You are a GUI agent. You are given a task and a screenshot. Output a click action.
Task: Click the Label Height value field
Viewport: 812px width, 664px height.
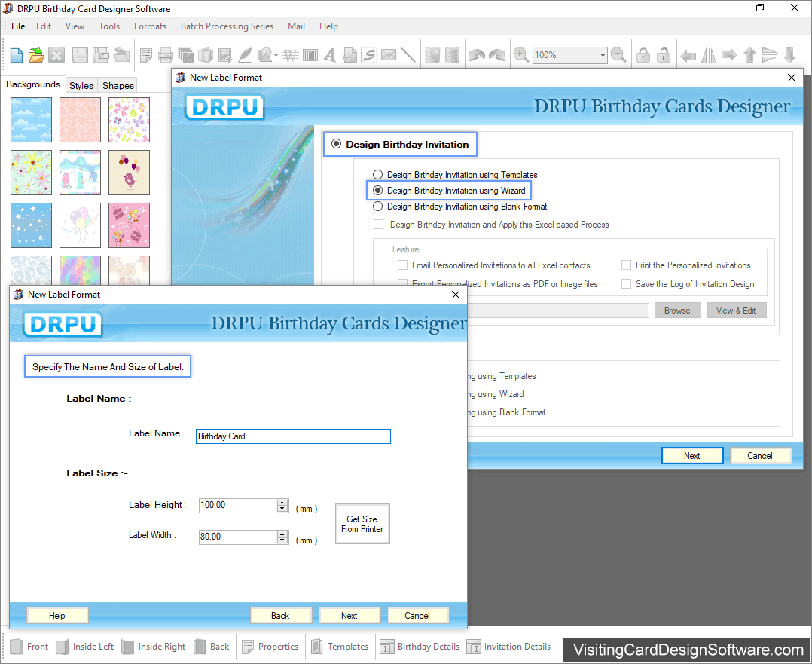tap(238, 506)
